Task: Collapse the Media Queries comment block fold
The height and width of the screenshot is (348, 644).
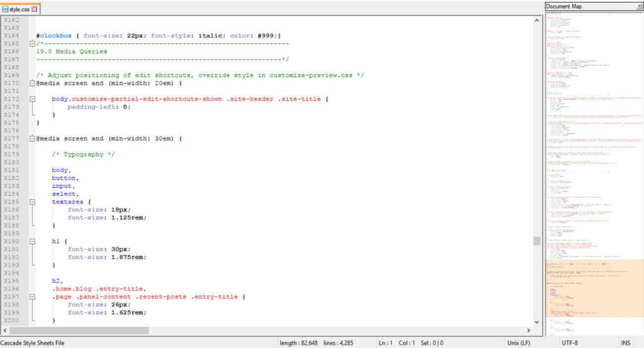Action: 32,43
